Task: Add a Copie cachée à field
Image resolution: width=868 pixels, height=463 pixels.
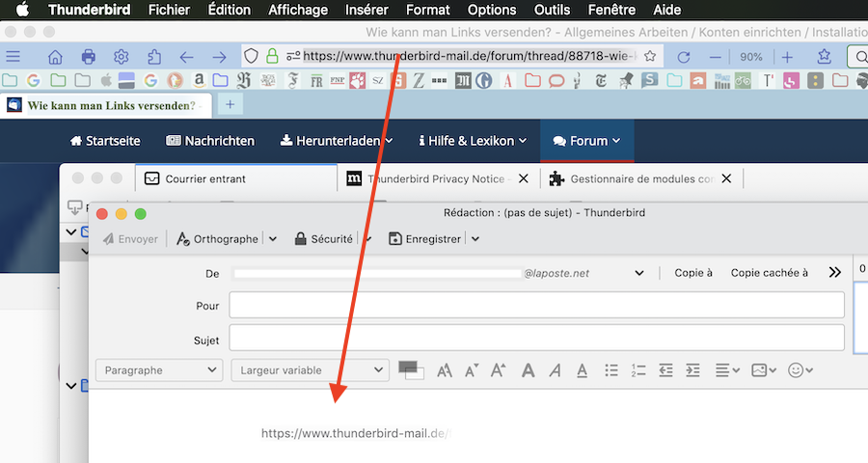Action: coord(769,273)
